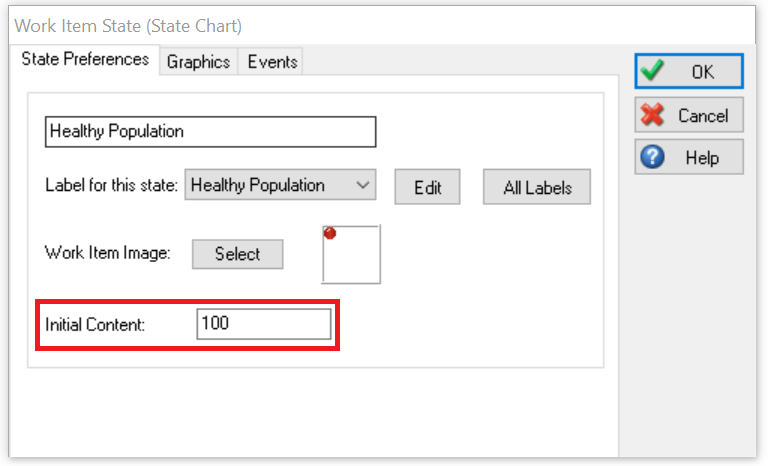Click the green checkmark icon on OK
The width and height of the screenshot is (768, 466).
tap(652, 70)
